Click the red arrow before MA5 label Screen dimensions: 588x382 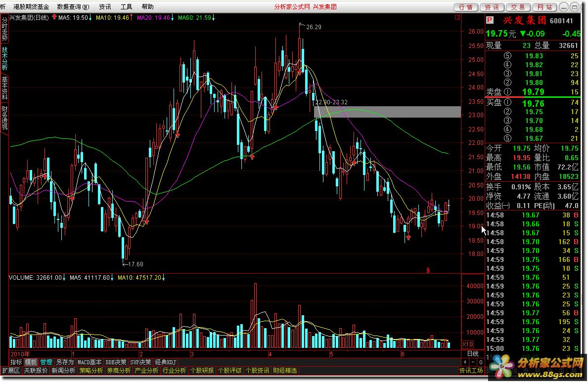[x=54, y=17]
